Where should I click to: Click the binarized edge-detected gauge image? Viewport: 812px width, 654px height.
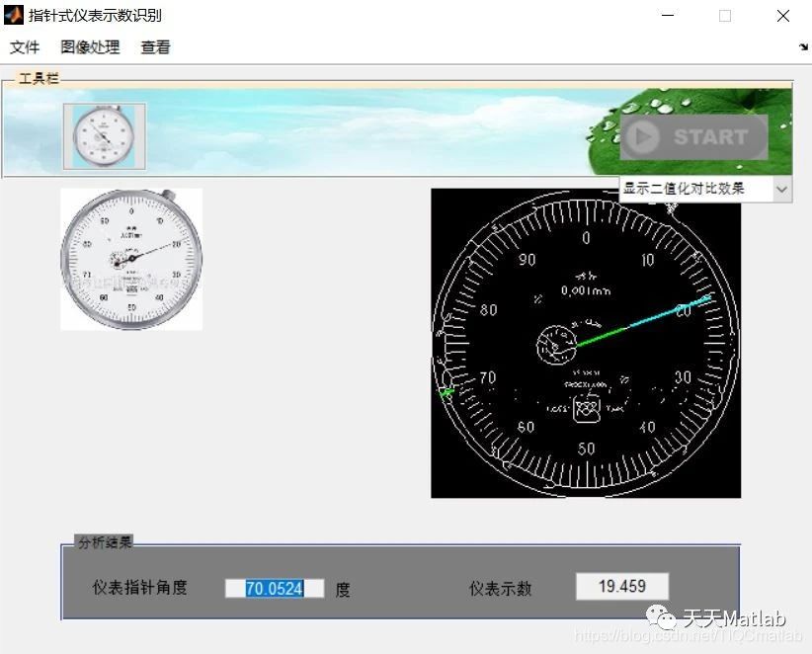(x=586, y=343)
